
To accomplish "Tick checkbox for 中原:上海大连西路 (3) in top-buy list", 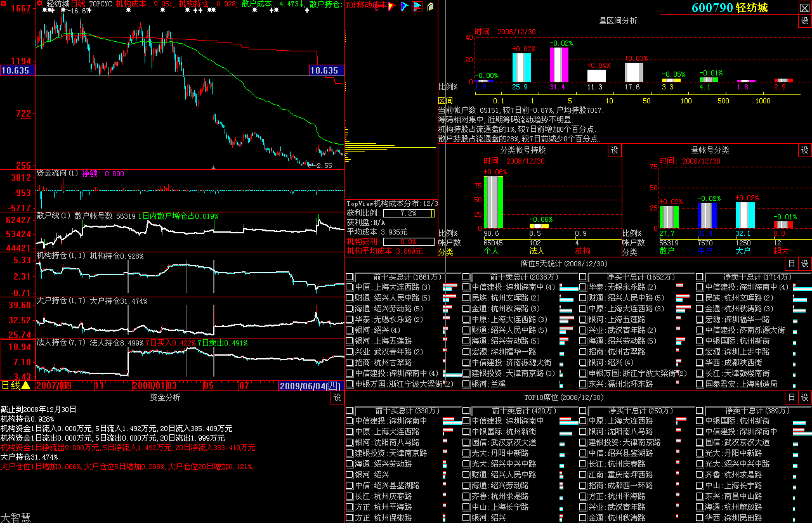I will pyautogui.click(x=350, y=287).
